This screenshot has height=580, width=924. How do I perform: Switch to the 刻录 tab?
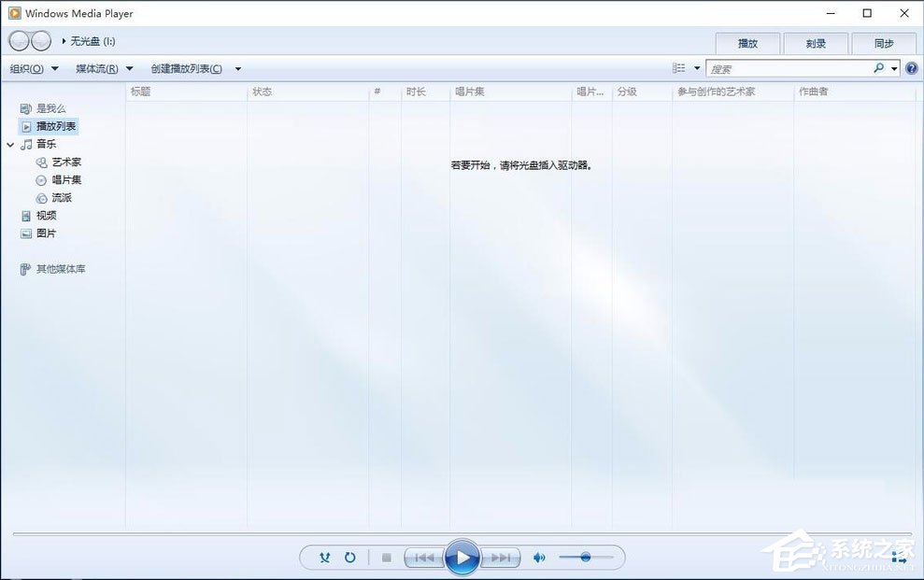815,43
